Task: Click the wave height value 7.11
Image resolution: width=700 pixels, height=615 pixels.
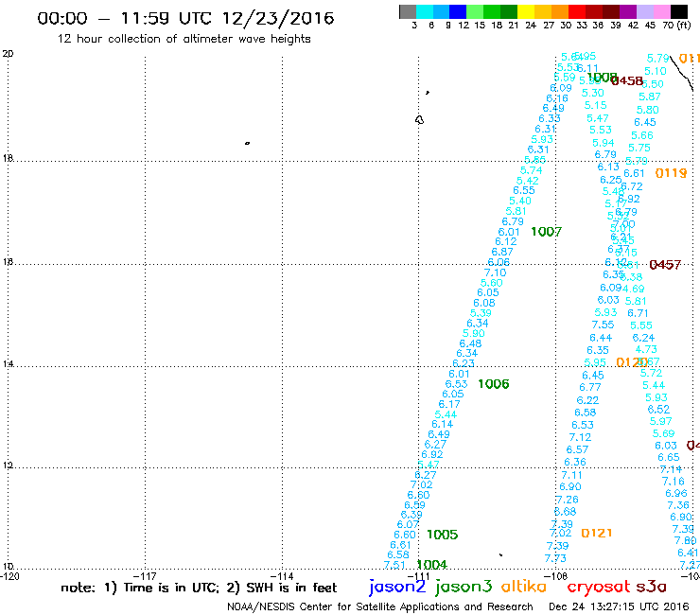Action: pos(572,475)
